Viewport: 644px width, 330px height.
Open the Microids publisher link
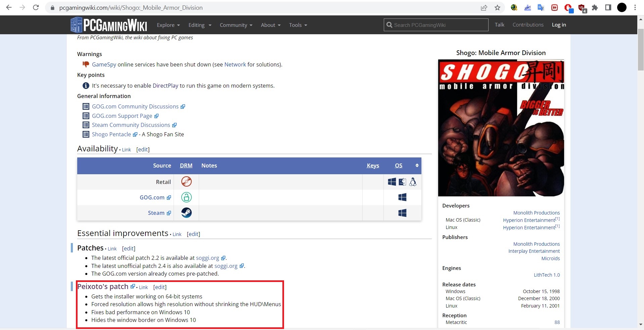[x=550, y=258]
